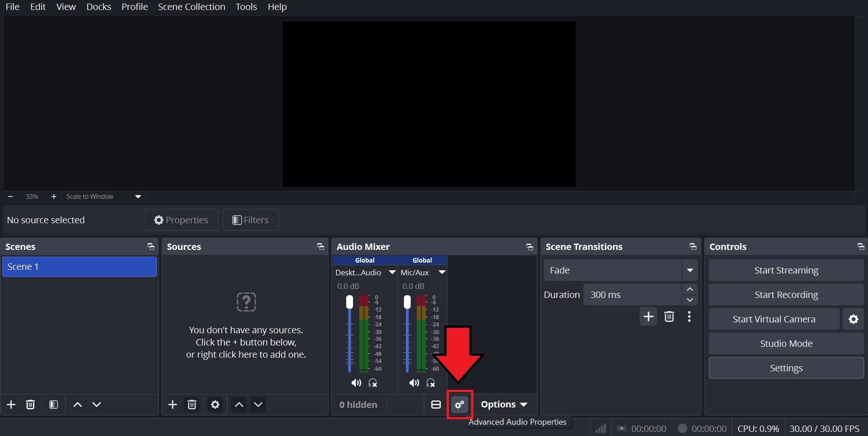Click the Properties button
The image size is (868, 436).
(181, 220)
